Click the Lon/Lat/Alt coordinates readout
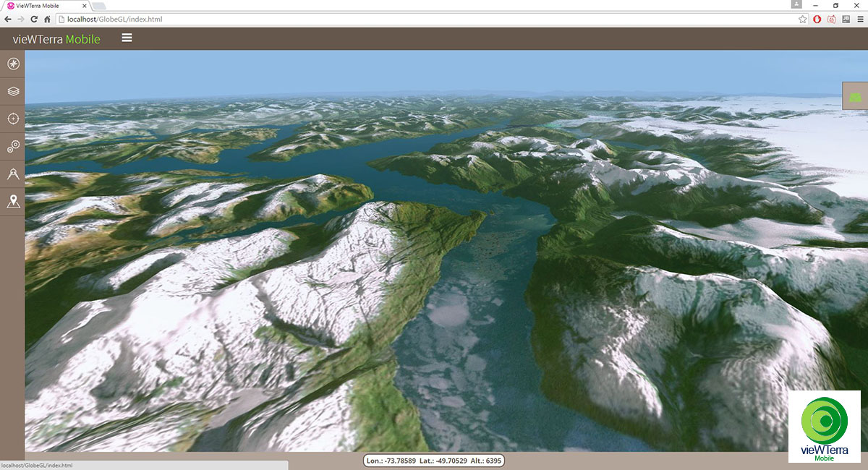868x470 pixels. tap(434, 461)
